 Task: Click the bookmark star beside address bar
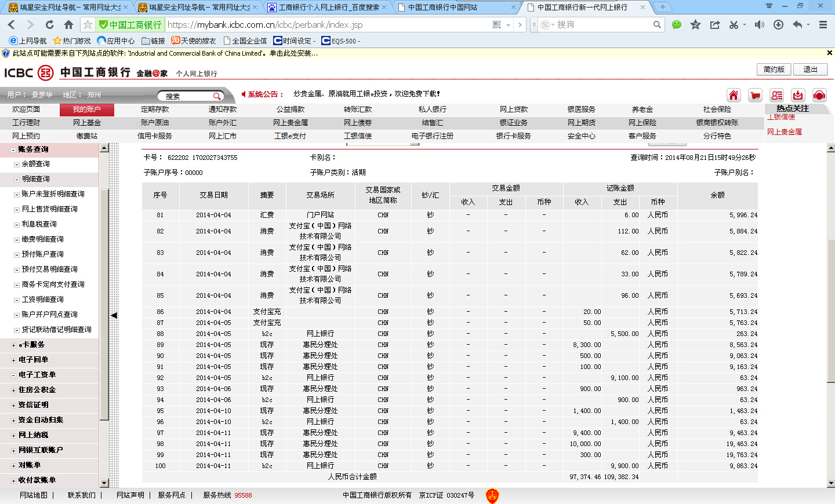tap(88, 25)
